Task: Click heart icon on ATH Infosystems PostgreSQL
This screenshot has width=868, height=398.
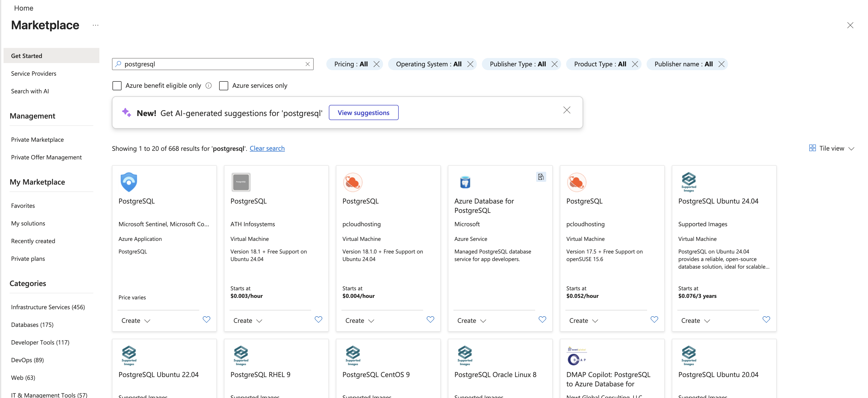Action: (318, 320)
